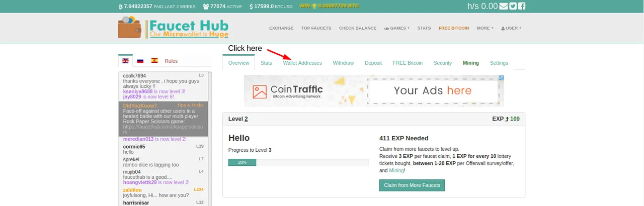The image size is (644, 206).
Task: Click chat username sprekel
Action: pos(131,159)
